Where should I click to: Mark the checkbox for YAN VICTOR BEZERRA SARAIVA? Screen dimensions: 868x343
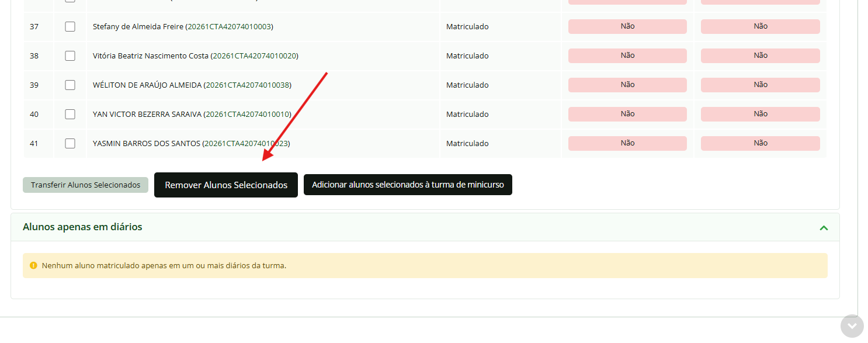(x=70, y=114)
